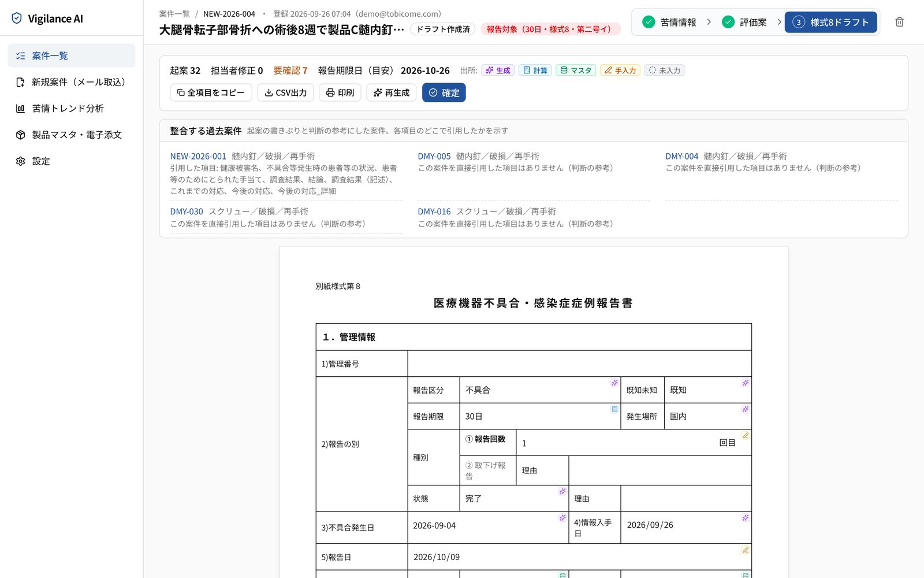Screen dimensions: 924x578
Task: Click the 報告区分 value 不具合
Action: tap(478, 390)
